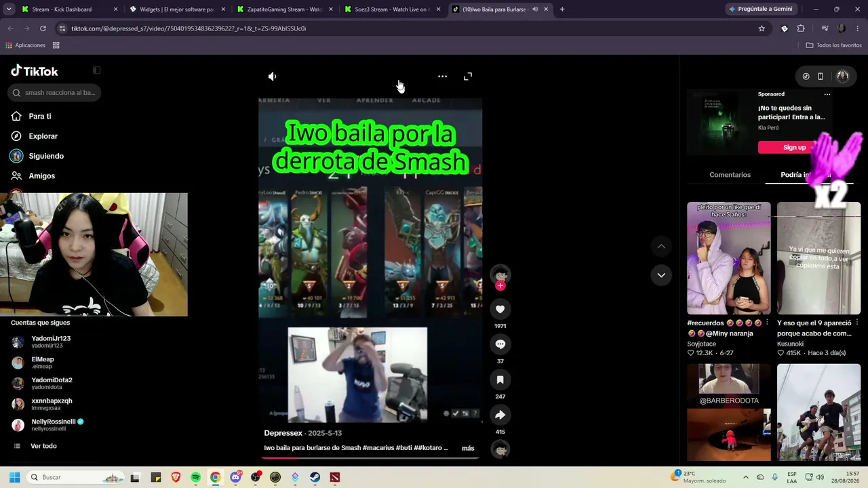Like the video using the heart icon
The height and width of the screenshot is (488, 868).
coord(500,309)
